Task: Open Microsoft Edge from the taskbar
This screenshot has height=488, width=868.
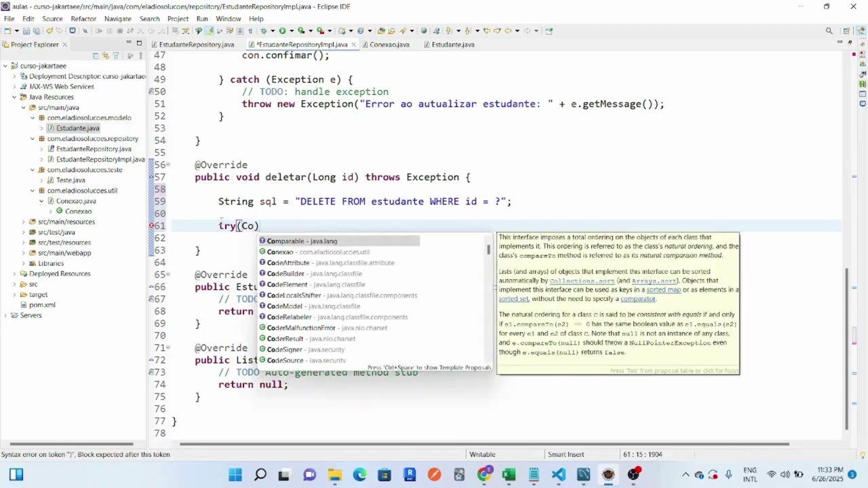Action: [x=359, y=474]
